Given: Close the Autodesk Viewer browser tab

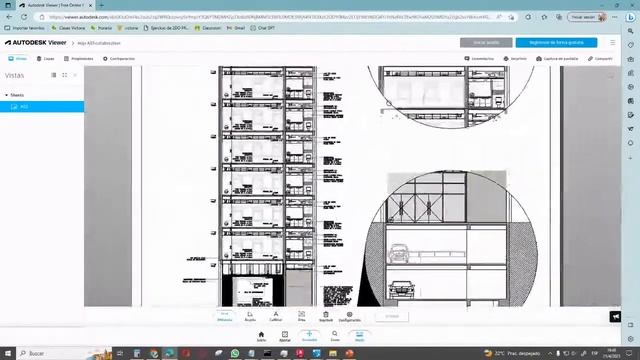Looking at the screenshot, I should click(91, 5).
